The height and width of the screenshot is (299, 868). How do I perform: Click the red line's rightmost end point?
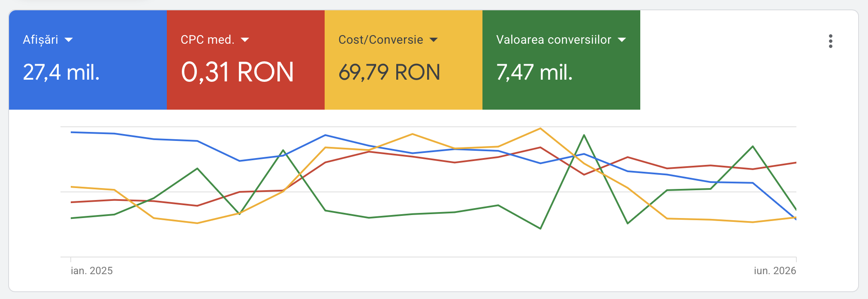click(796, 163)
